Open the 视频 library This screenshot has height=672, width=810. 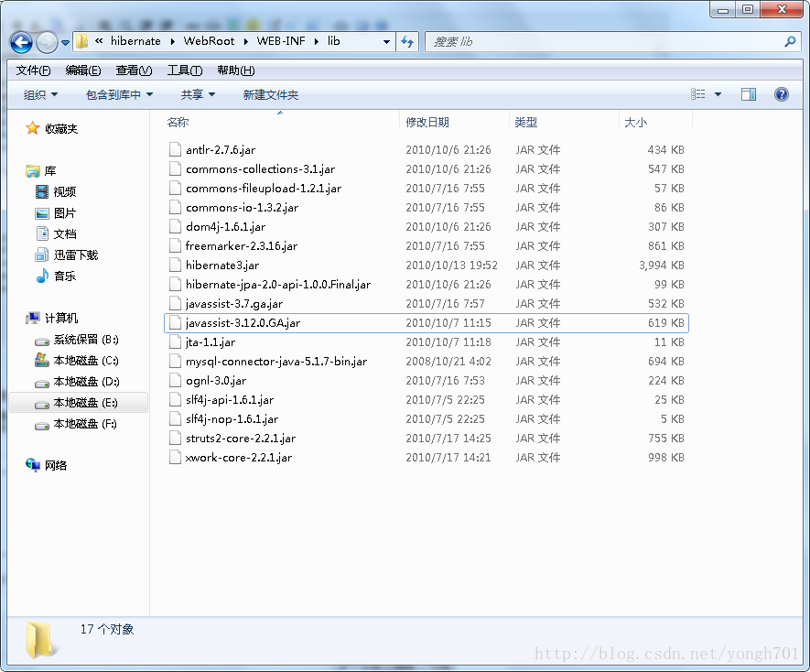point(55,191)
